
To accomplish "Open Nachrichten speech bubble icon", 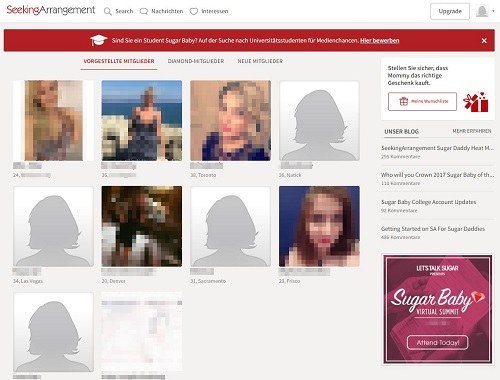I will [144, 12].
